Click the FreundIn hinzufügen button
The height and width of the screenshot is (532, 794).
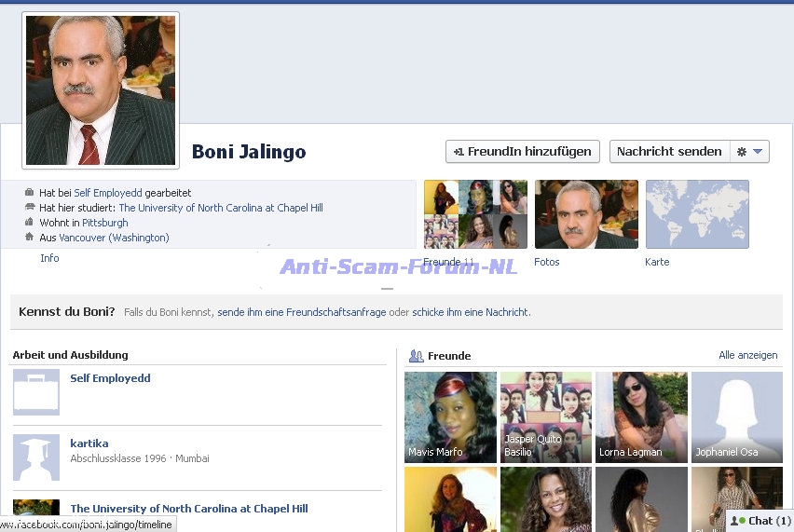[522, 152]
